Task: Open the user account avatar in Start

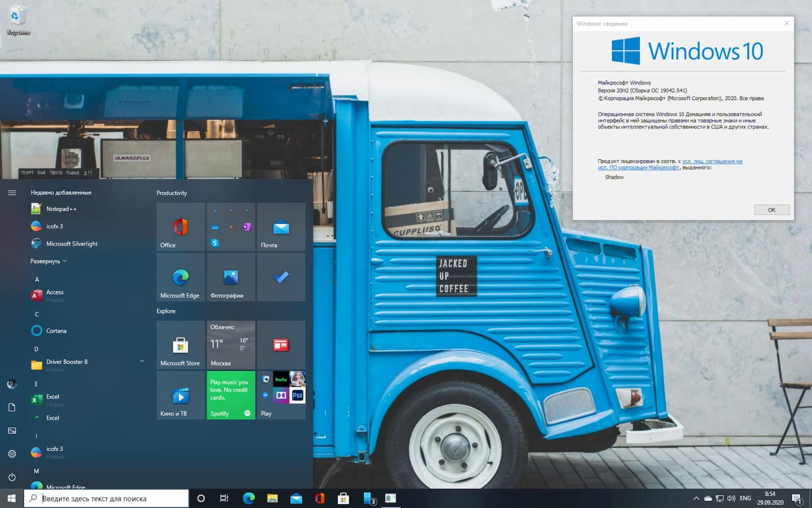Action: click(12, 385)
